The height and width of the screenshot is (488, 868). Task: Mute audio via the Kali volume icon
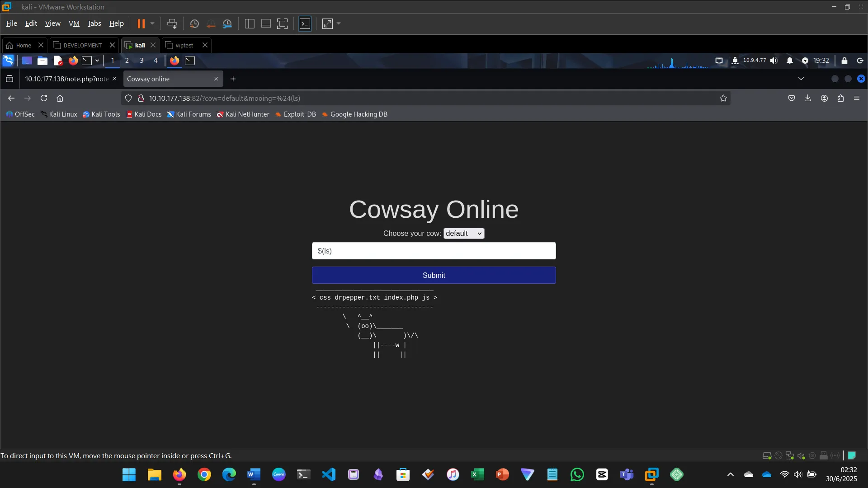pyautogui.click(x=774, y=60)
